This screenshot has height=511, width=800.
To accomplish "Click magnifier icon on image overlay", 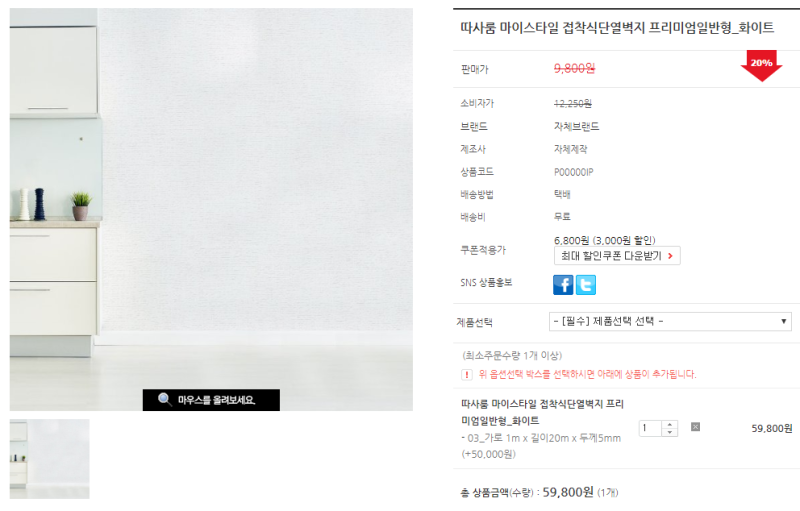I will pos(164,399).
